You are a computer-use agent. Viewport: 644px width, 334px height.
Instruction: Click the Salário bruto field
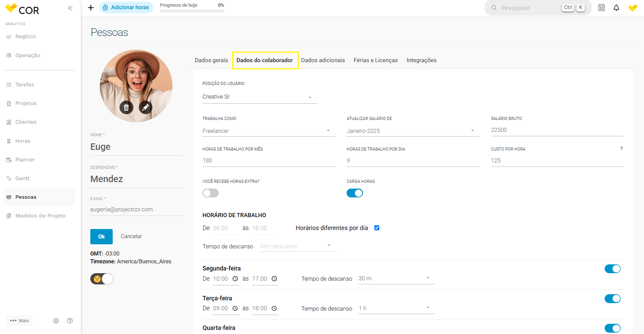tap(557, 130)
